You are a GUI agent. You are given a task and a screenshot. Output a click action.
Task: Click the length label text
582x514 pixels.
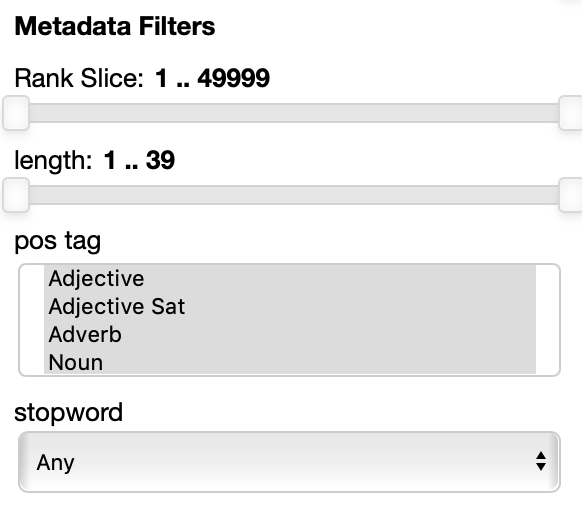click(x=53, y=161)
